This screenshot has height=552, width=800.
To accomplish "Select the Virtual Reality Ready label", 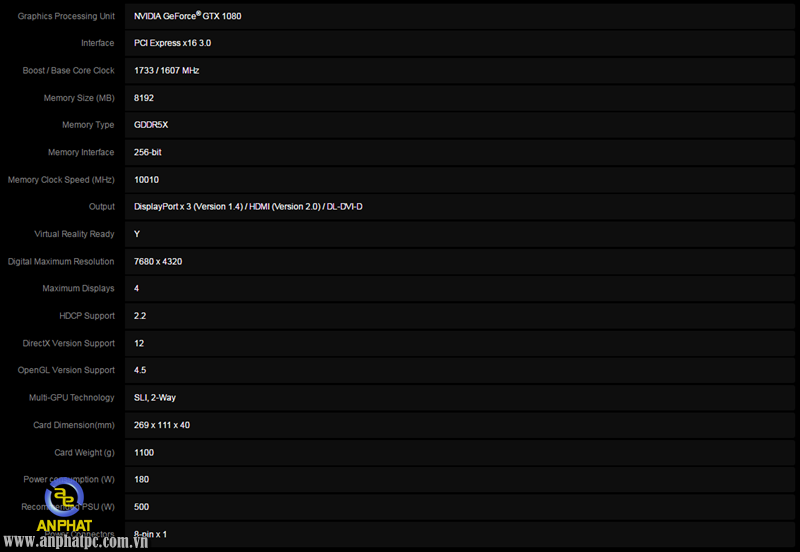I will (74, 234).
